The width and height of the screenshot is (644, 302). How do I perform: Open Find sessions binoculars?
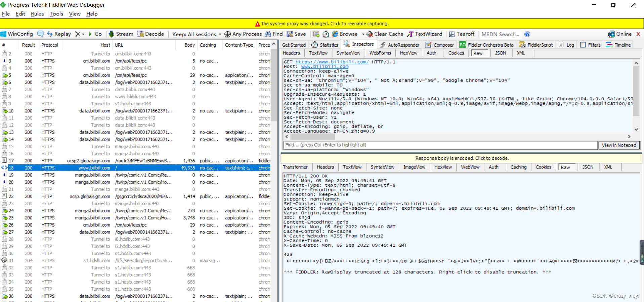pyautogui.click(x=274, y=34)
